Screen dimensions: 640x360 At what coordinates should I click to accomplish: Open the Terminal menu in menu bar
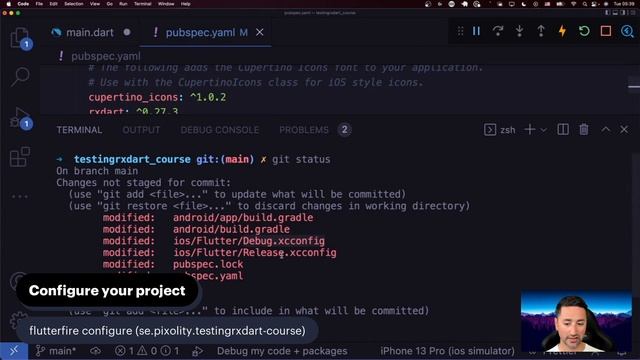[143, 4]
